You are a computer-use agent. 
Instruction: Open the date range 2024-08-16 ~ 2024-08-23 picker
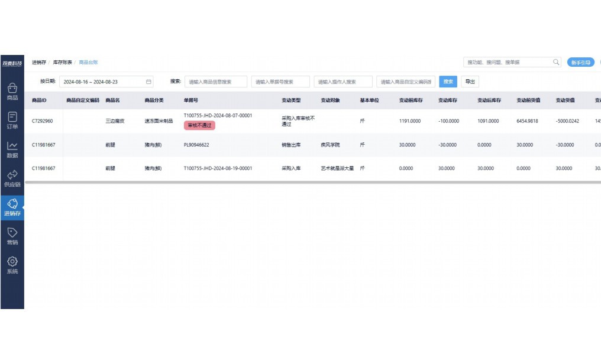coord(106,82)
